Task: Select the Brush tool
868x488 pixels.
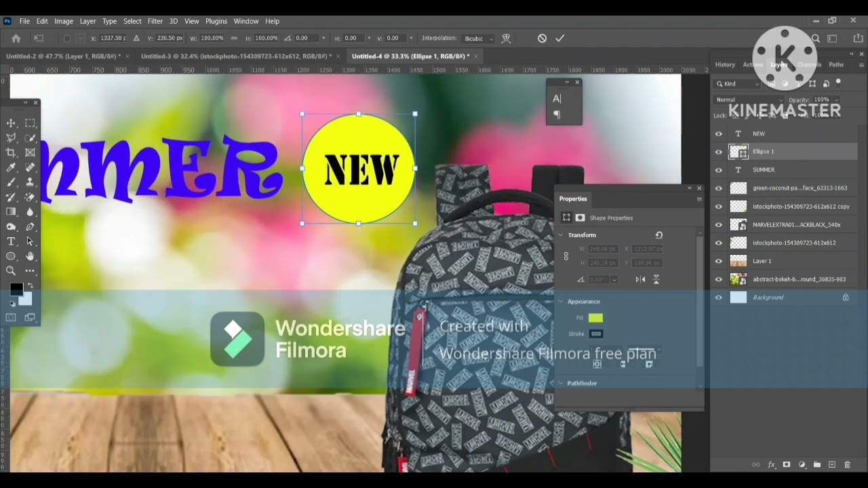Action: click(11, 182)
